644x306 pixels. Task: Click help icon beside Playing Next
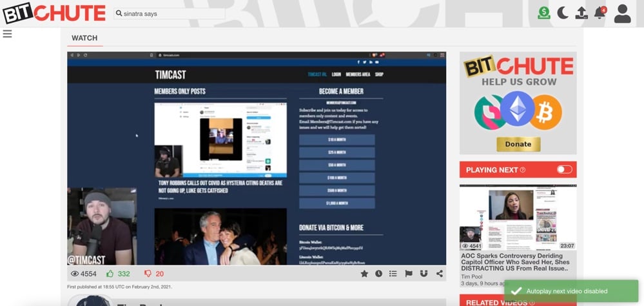tap(522, 170)
